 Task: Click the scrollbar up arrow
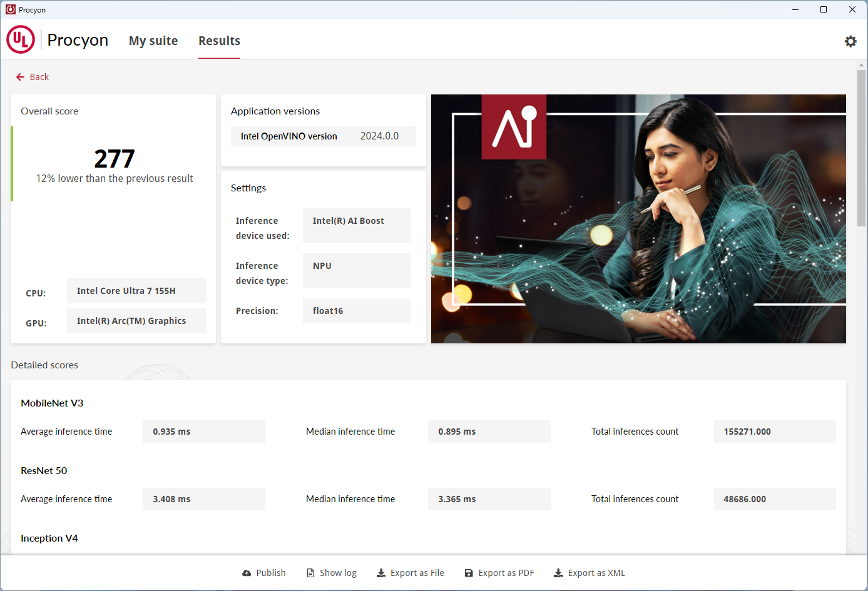(x=862, y=64)
